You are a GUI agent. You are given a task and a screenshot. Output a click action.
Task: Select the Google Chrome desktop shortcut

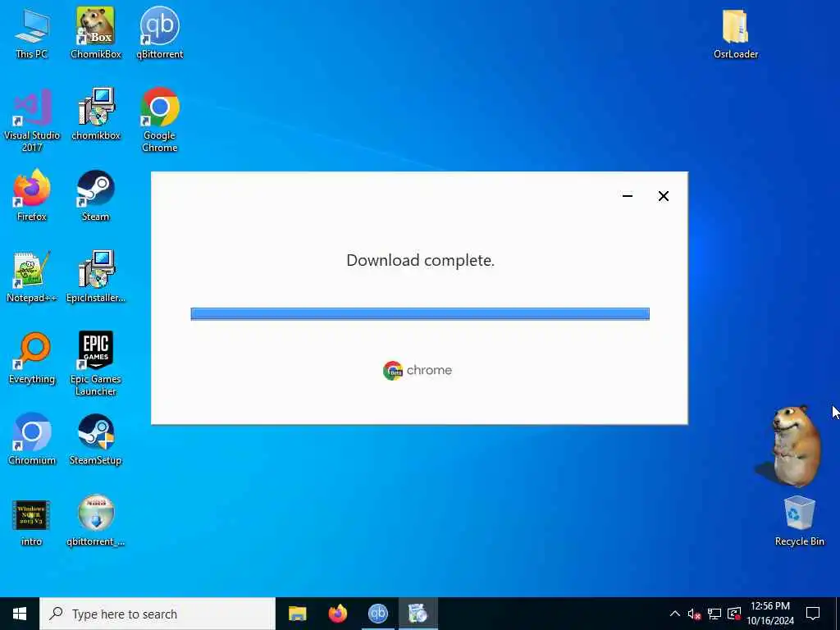(159, 120)
